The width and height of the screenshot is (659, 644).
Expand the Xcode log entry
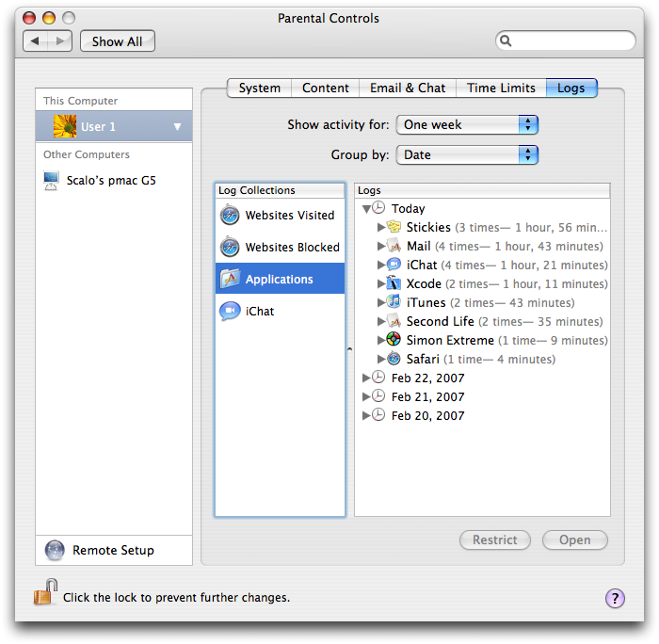tap(380, 283)
